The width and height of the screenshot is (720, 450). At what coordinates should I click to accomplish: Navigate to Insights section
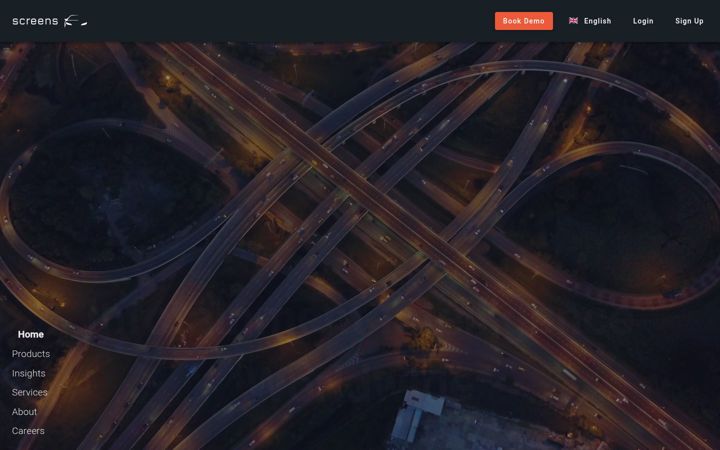tap(28, 373)
